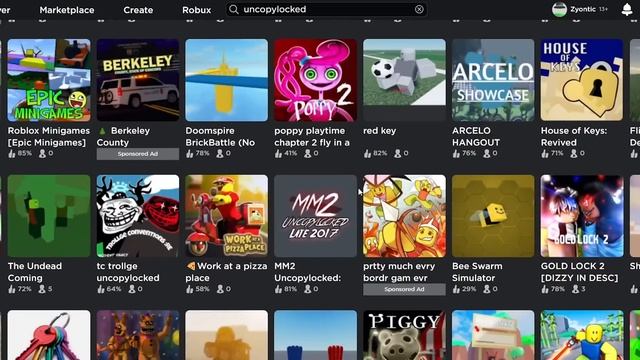Click GOLD LOCK 2 [DIZZY IN DESC] title
The image size is (640, 360).
pos(580,272)
